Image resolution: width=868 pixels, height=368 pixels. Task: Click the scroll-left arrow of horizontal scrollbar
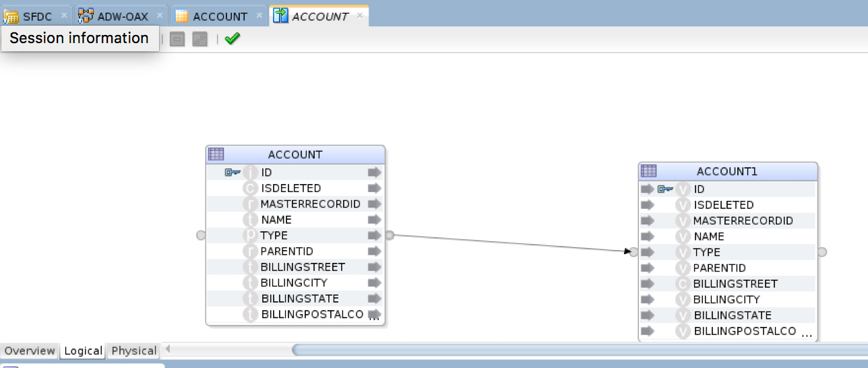(x=167, y=349)
